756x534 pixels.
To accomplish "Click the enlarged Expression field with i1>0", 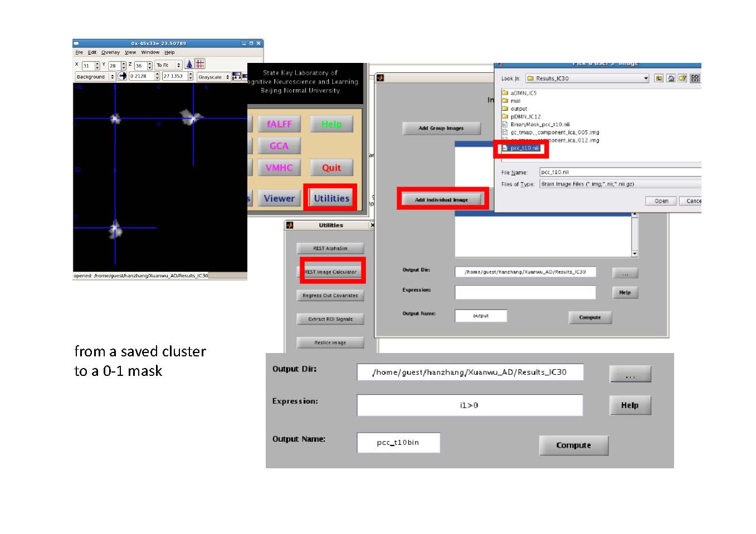I will (x=470, y=405).
